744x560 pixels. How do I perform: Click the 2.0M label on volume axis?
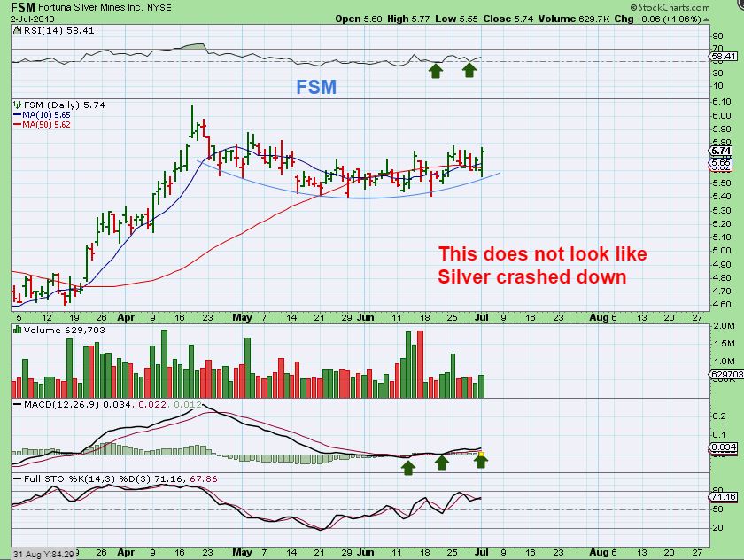725,326
